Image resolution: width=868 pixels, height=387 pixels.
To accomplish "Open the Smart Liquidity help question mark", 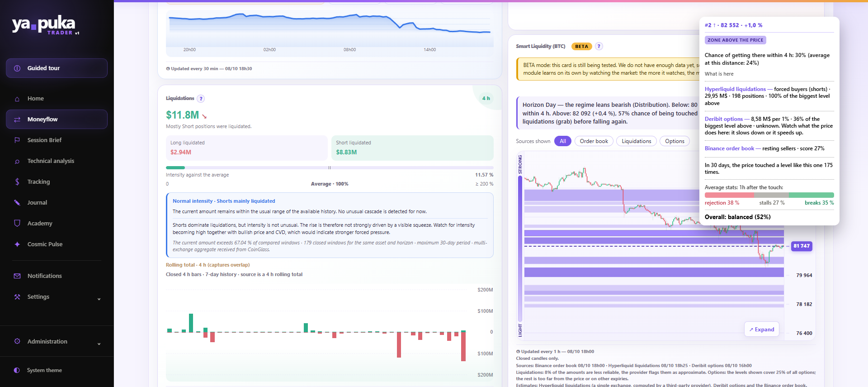I will click(x=599, y=46).
